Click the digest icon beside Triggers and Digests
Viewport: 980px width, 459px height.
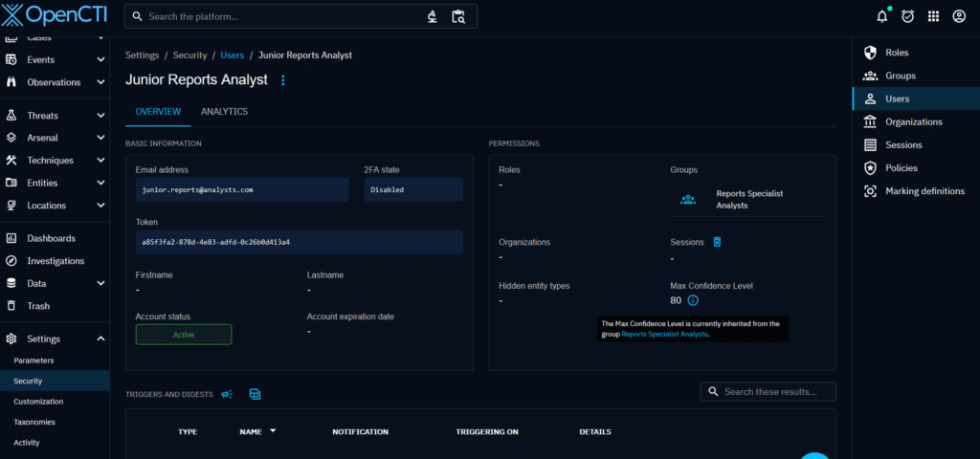pos(255,394)
